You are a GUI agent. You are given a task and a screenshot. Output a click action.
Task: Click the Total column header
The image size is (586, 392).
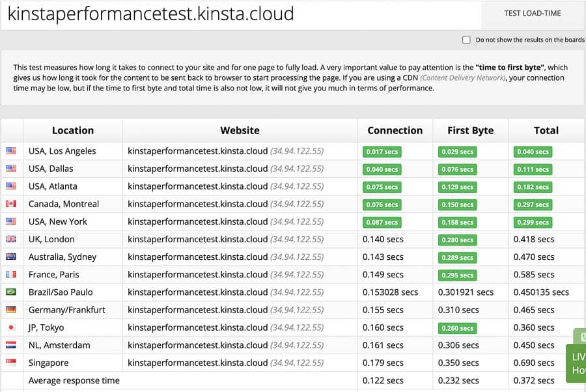coord(546,130)
